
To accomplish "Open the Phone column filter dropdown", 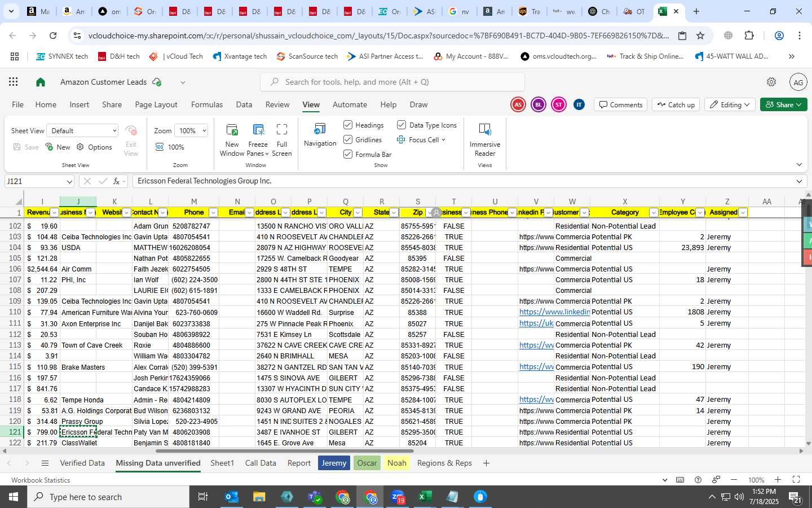I will pos(213,213).
